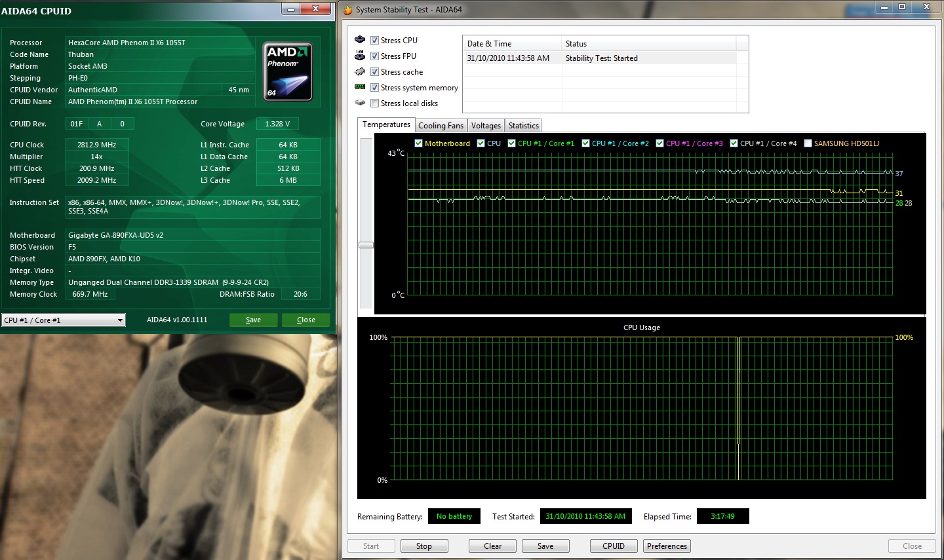Click the FPU icon beside Stress FPU

click(360, 56)
